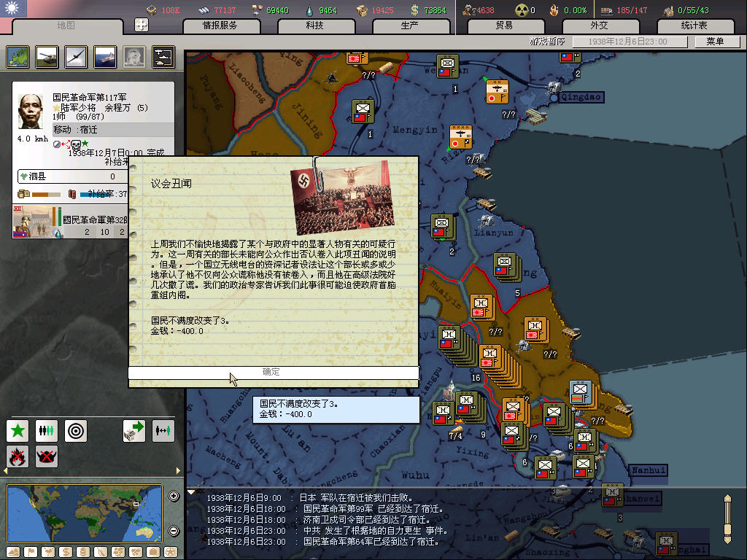The image size is (747, 560).
Task: Click the crosshair plus button beside the 地图 tab
Action: (x=142, y=25)
